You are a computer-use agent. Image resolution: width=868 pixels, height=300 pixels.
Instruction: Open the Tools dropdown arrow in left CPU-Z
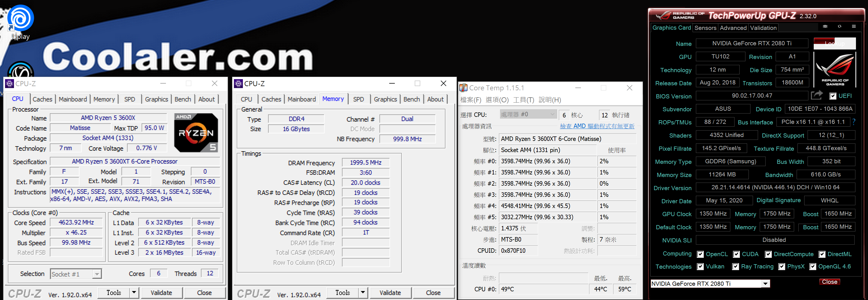pos(134,293)
